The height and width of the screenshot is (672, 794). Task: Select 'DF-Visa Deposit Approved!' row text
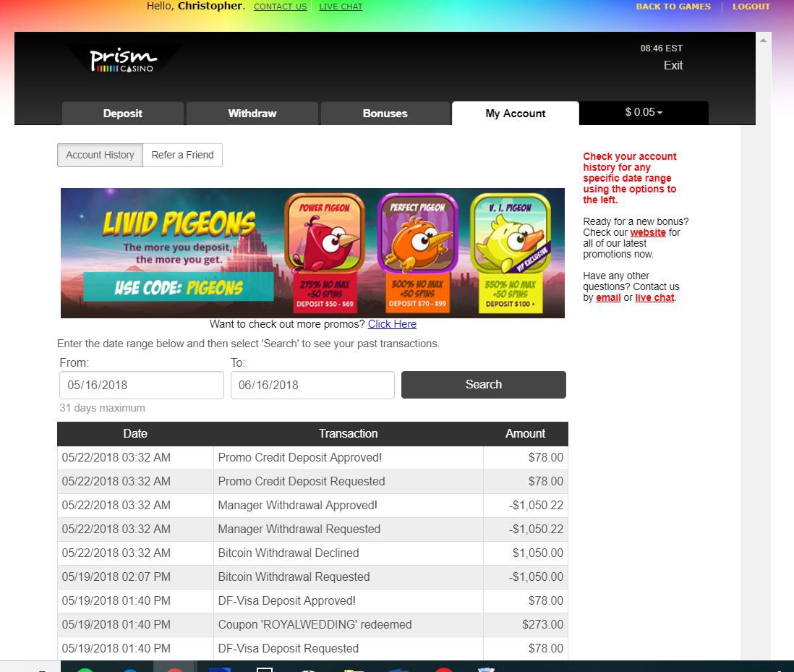pyautogui.click(x=287, y=600)
